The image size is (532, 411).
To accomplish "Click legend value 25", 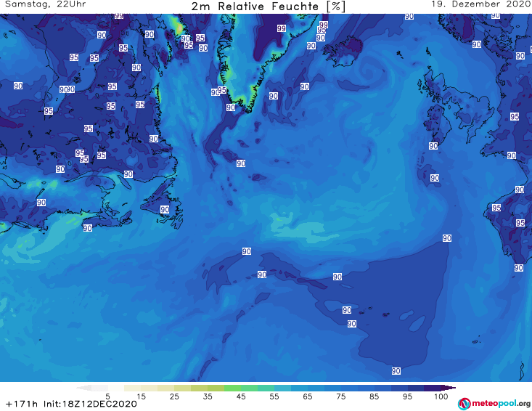I will point(174,396).
